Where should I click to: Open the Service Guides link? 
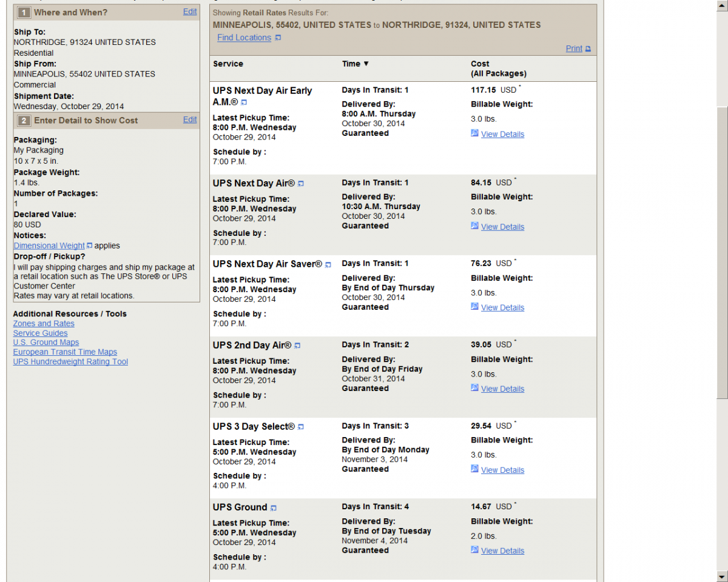point(40,333)
